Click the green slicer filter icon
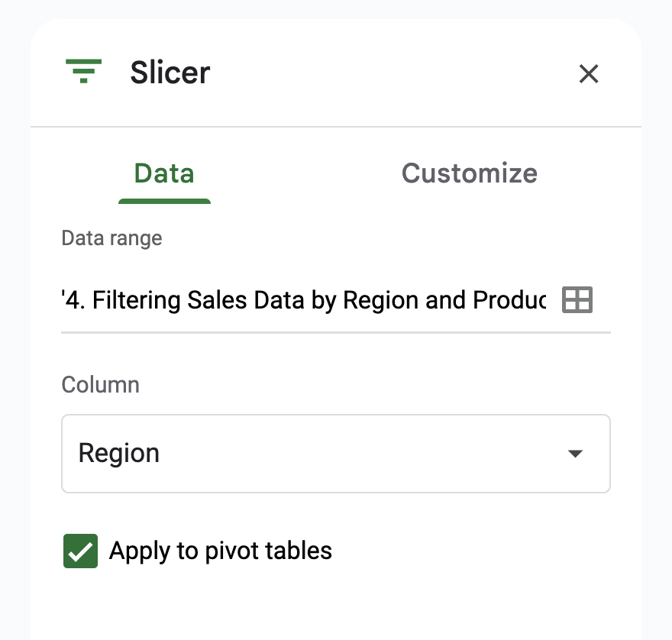672x640 pixels. (x=83, y=72)
